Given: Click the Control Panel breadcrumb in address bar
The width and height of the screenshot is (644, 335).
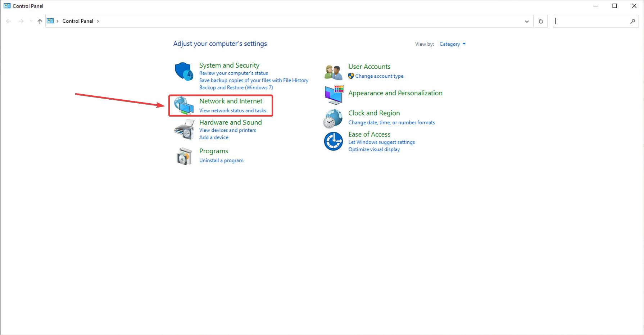Looking at the screenshot, I should (78, 21).
